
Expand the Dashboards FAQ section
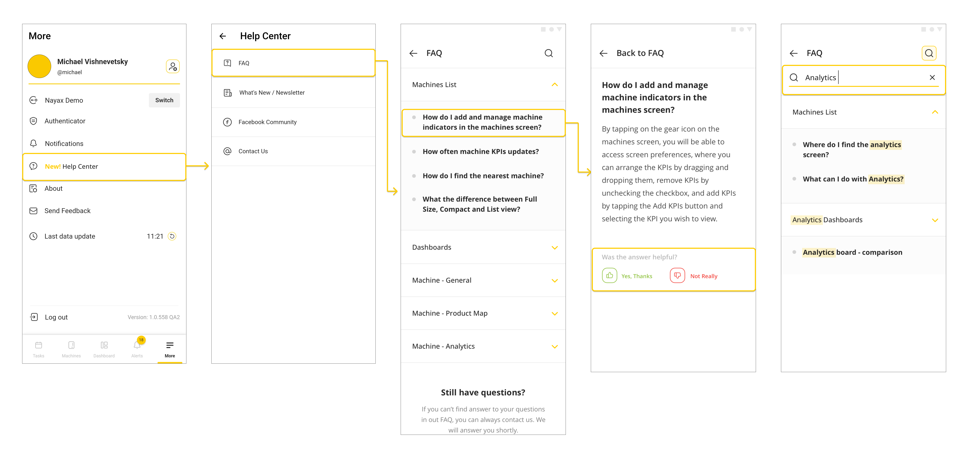click(x=483, y=248)
